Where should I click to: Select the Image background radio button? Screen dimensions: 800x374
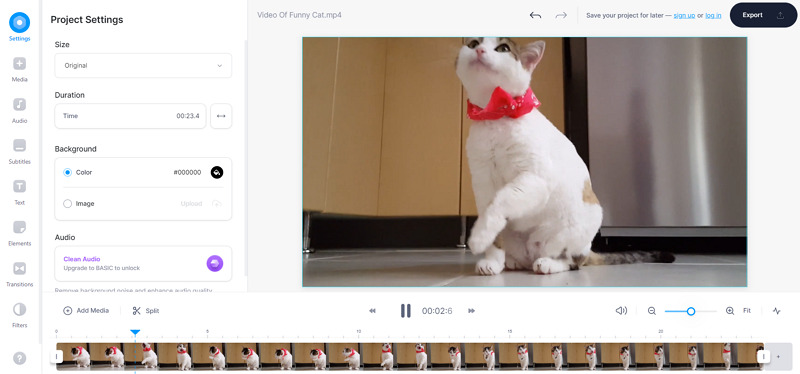click(67, 204)
